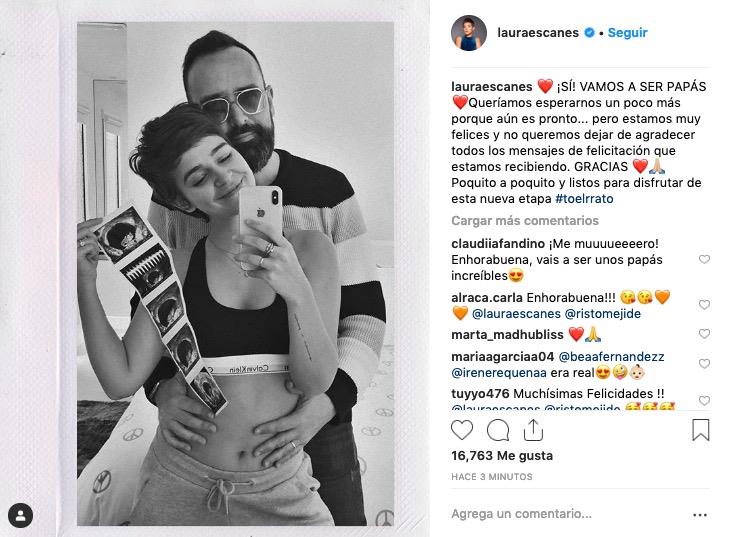Like the comment by alraca.carla
The width and height of the screenshot is (729, 537).
[704, 305]
